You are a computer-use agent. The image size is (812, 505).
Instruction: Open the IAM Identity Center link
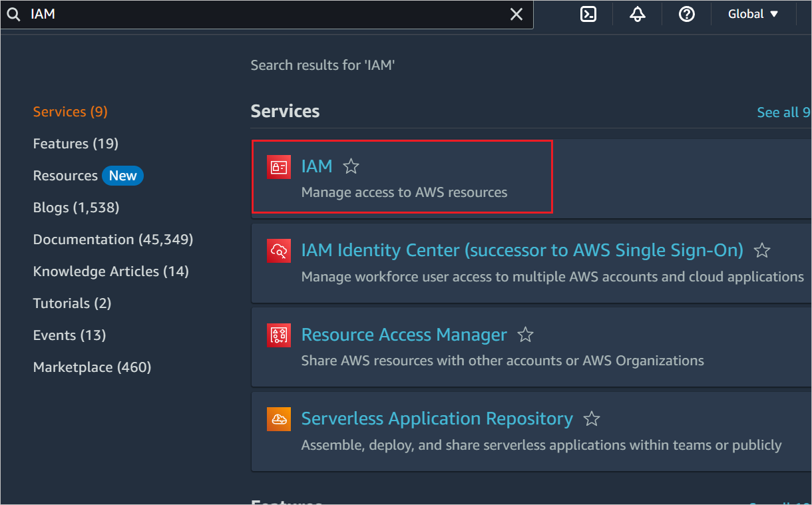click(522, 250)
